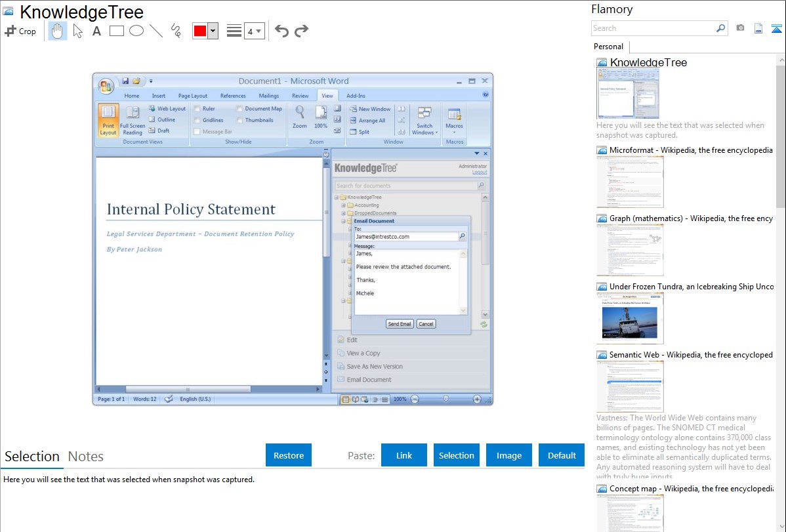Click the Default paste button
This screenshot has width=786, height=532.
tap(562, 455)
